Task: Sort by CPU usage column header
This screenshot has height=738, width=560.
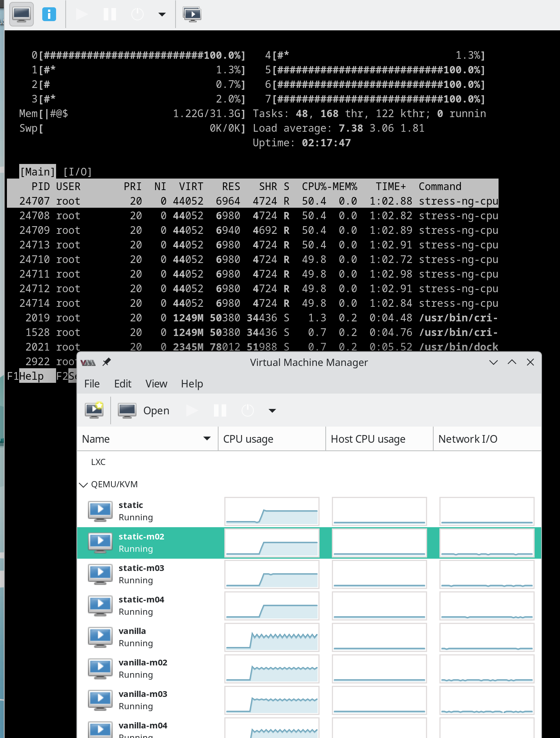Action: (x=272, y=439)
